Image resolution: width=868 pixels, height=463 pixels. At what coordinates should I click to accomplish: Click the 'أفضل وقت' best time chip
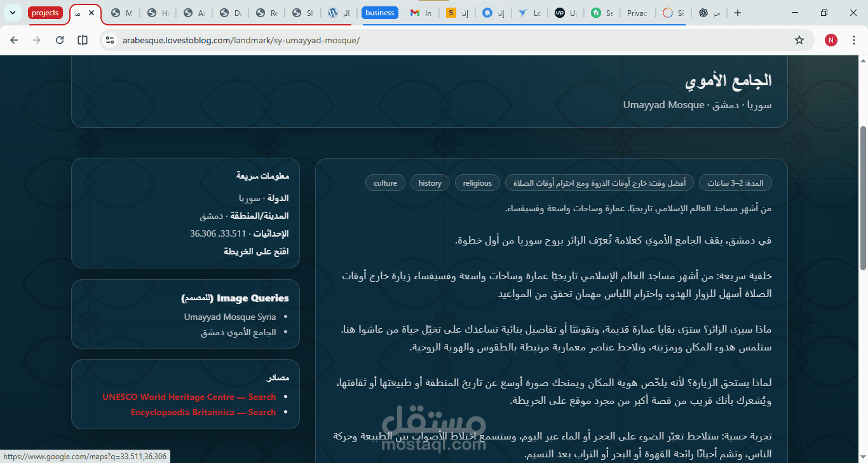(x=599, y=183)
